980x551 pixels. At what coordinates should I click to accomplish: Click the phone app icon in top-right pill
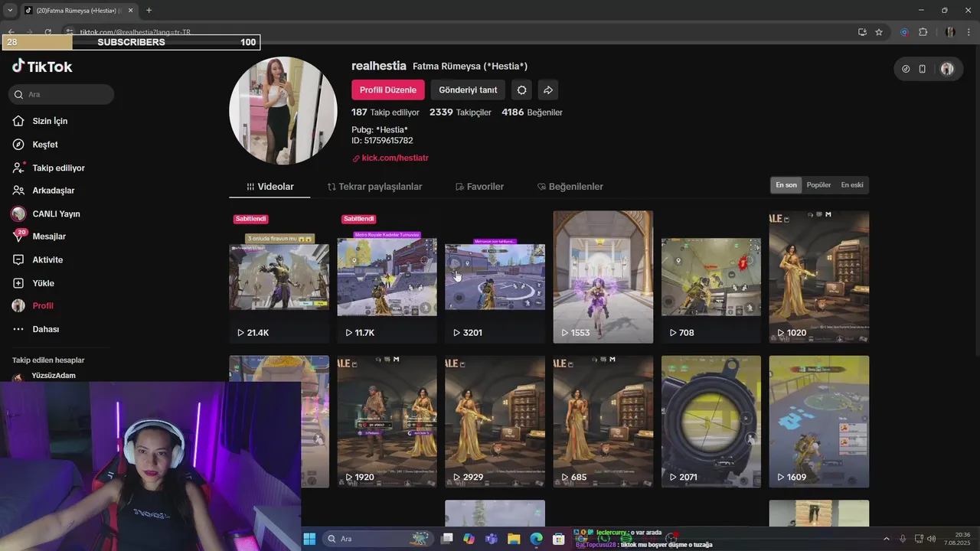[x=923, y=69]
